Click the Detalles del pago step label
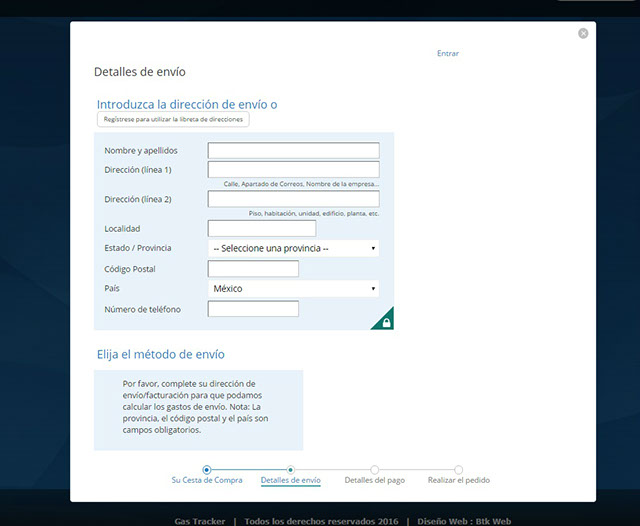 [x=374, y=481]
